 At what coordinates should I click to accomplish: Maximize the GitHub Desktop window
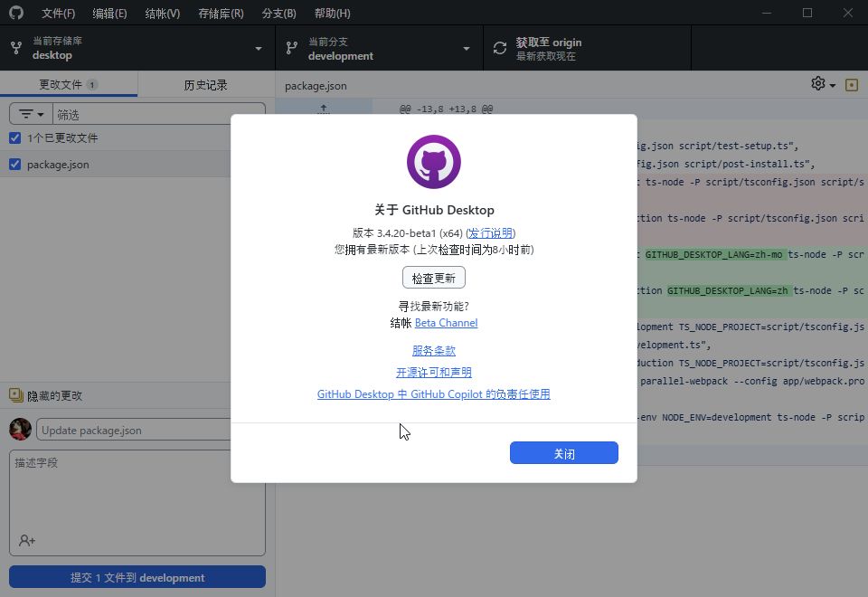click(807, 13)
